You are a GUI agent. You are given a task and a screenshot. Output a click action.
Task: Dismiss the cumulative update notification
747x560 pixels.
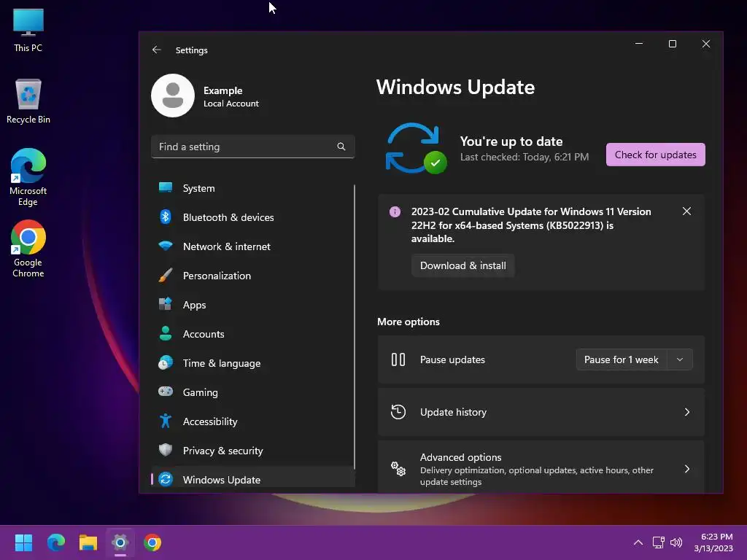686,211
